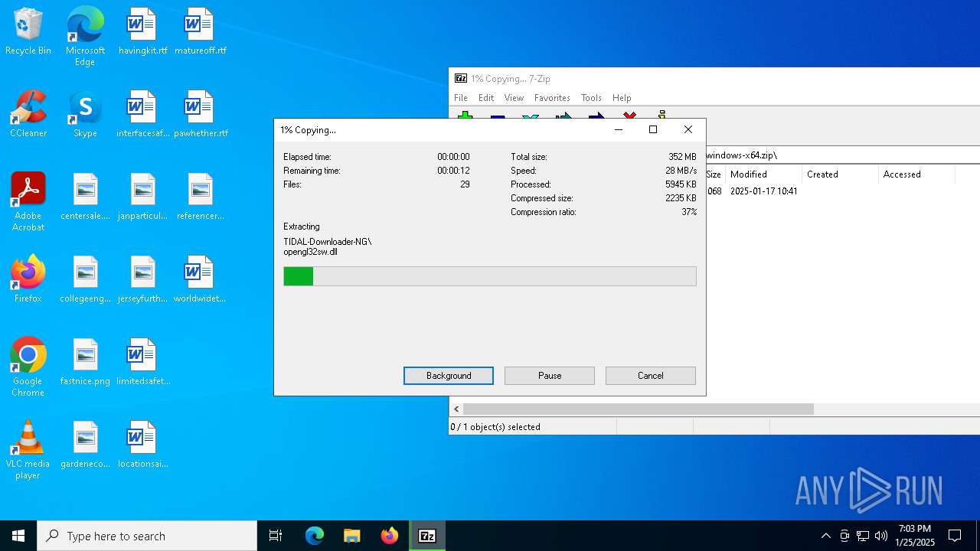This screenshot has width=980, height=551.
Task: Maximize the Copying dialog window
Action: click(x=653, y=129)
